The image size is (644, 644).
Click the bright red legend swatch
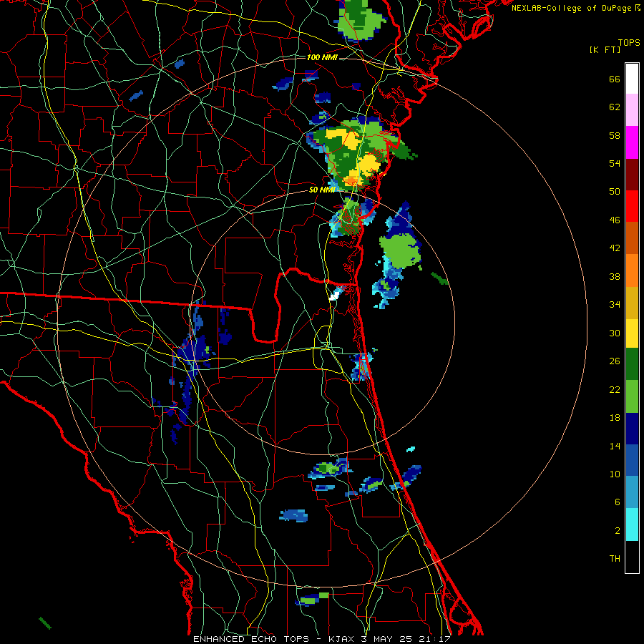tap(632, 206)
